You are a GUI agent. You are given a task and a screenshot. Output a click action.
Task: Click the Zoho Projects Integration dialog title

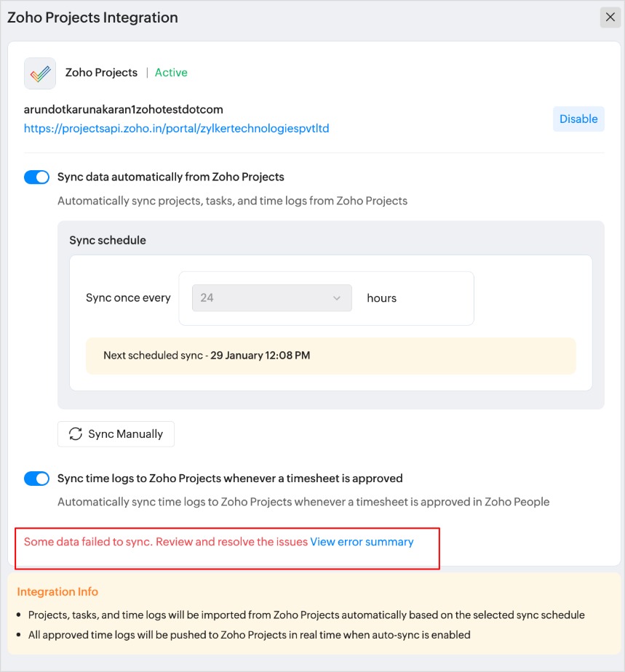tap(92, 17)
